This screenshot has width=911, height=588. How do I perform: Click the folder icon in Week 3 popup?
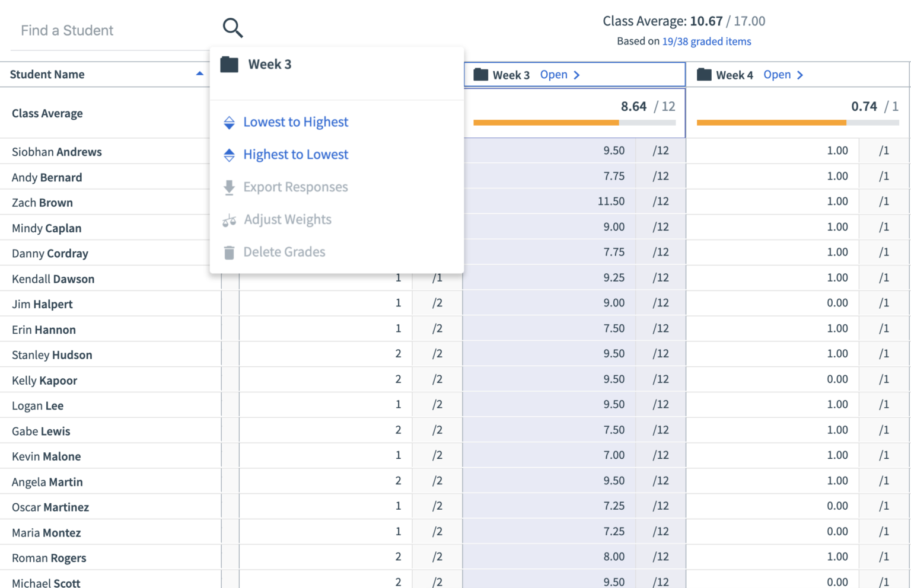(x=229, y=65)
